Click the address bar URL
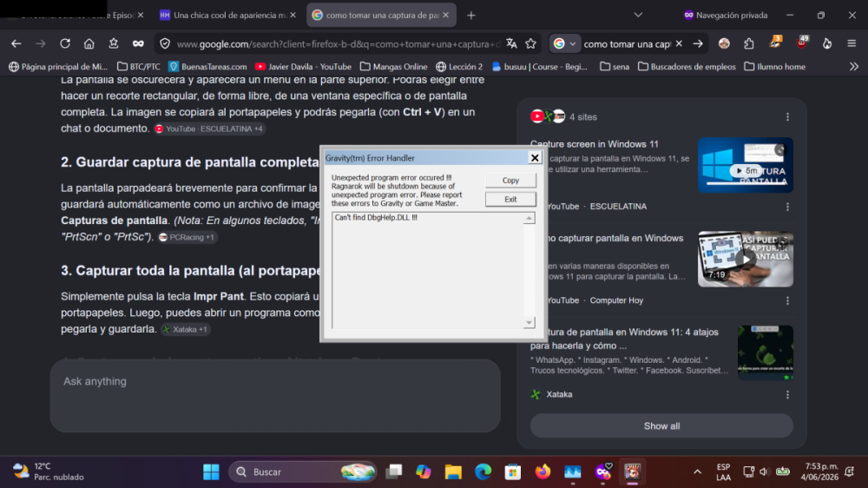This screenshot has width=868, height=488. click(x=339, y=44)
